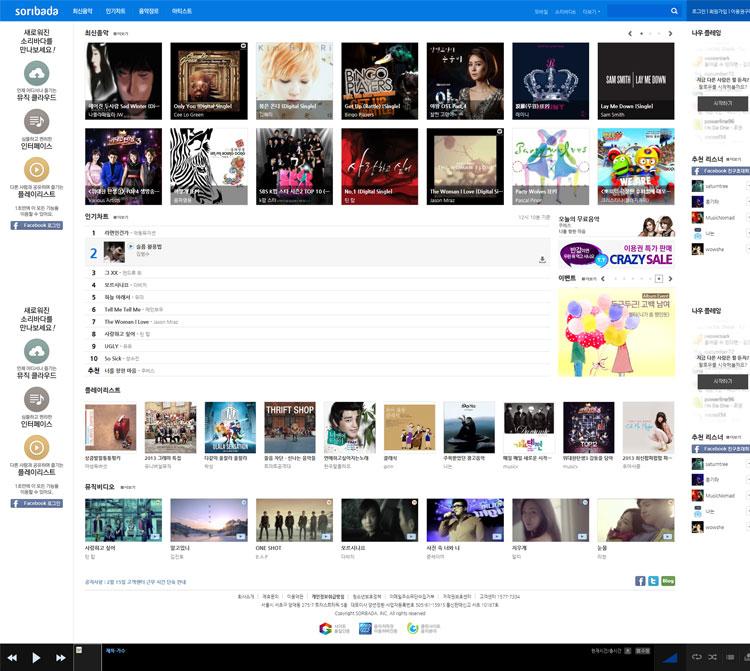The width and height of the screenshot is (750, 671).
Task: Open the green Blog icon in footer
Action: (668, 581)
